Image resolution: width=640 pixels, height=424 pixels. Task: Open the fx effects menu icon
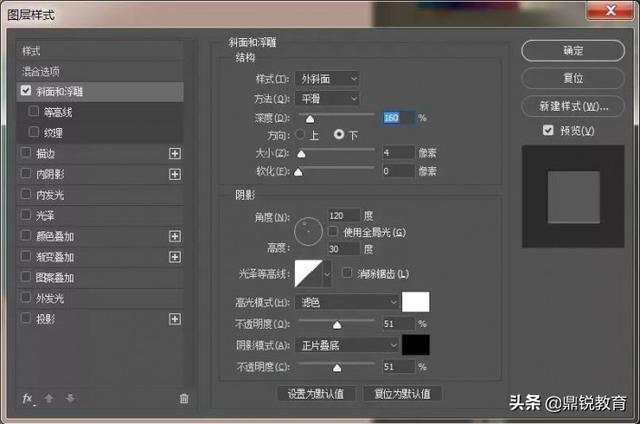point(28,399)
